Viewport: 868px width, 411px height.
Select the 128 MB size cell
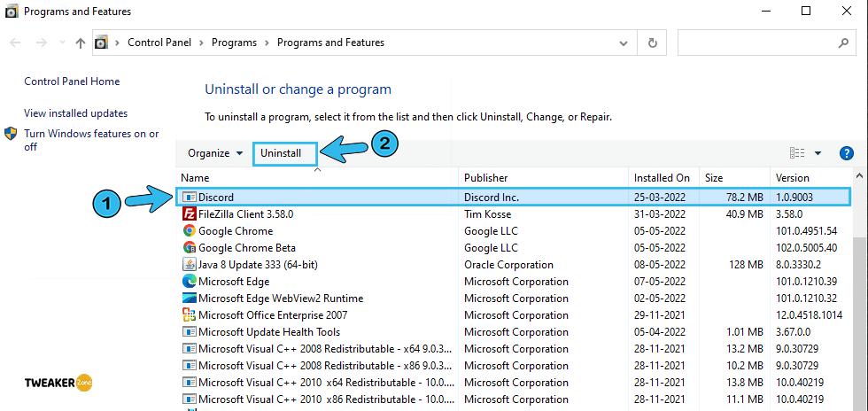[x=747, y=265]
